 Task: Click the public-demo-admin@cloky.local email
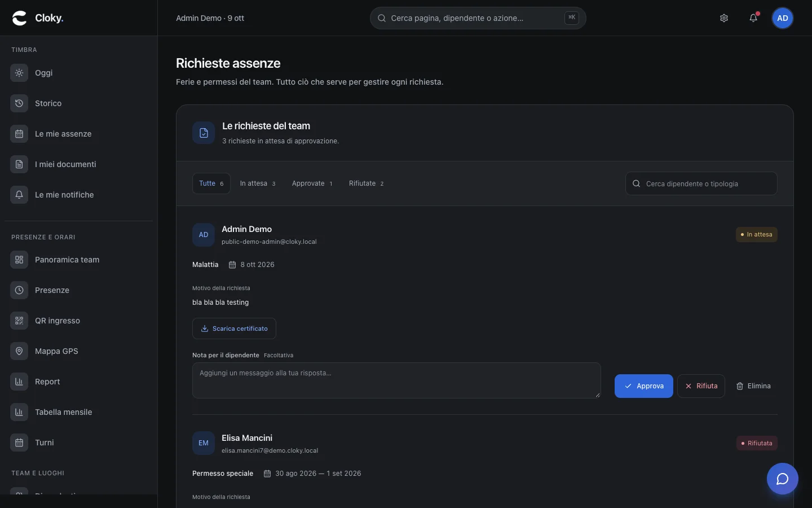269,242
